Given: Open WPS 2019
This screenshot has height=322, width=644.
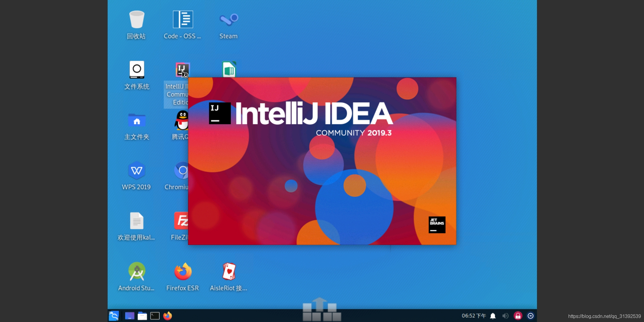Looking at the screenshot, I should point(137,171).
